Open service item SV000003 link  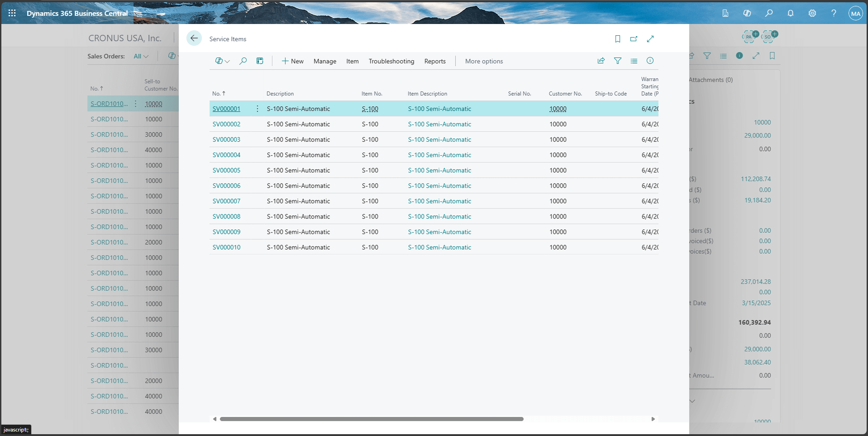pos(226,139)
